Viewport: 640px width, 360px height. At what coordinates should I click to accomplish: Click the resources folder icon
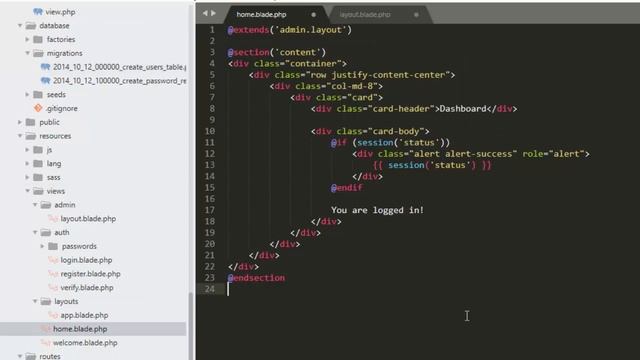(31, 136)
